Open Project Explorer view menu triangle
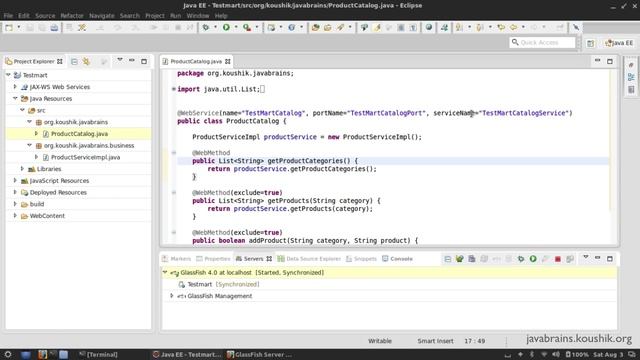The height and width of the screenshot is (360, 640). pos(120,60)
